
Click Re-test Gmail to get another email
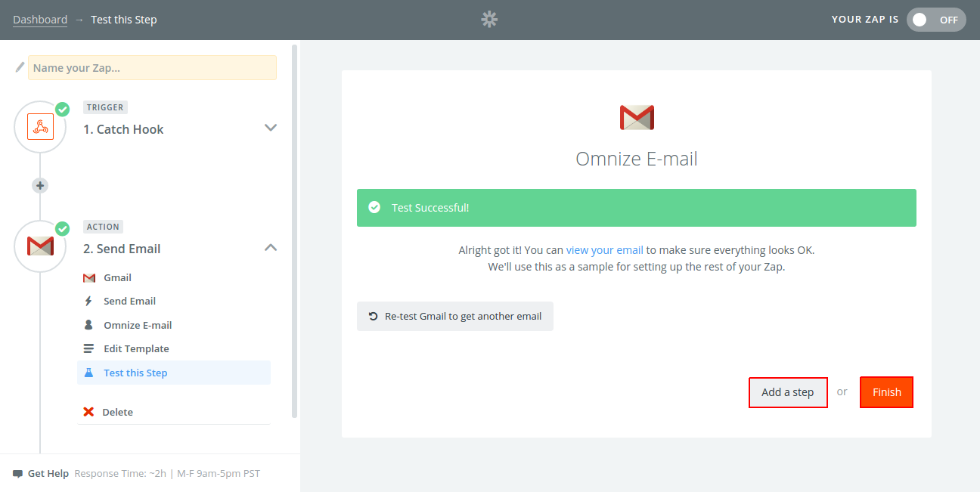455,317
